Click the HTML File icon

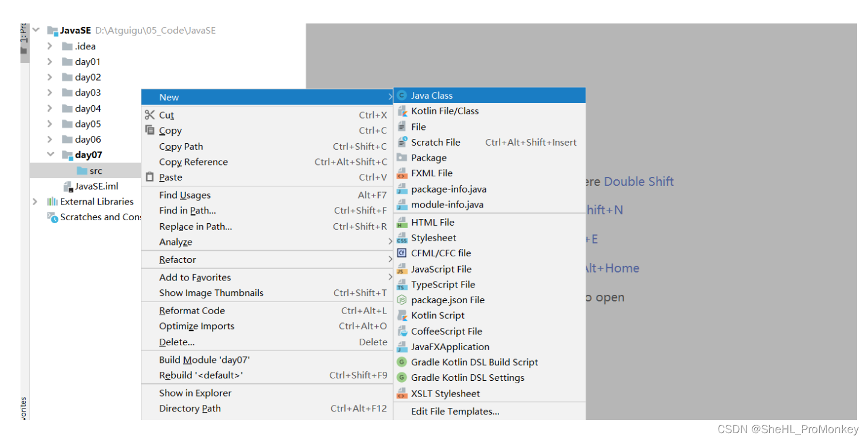tap(401, 222)
